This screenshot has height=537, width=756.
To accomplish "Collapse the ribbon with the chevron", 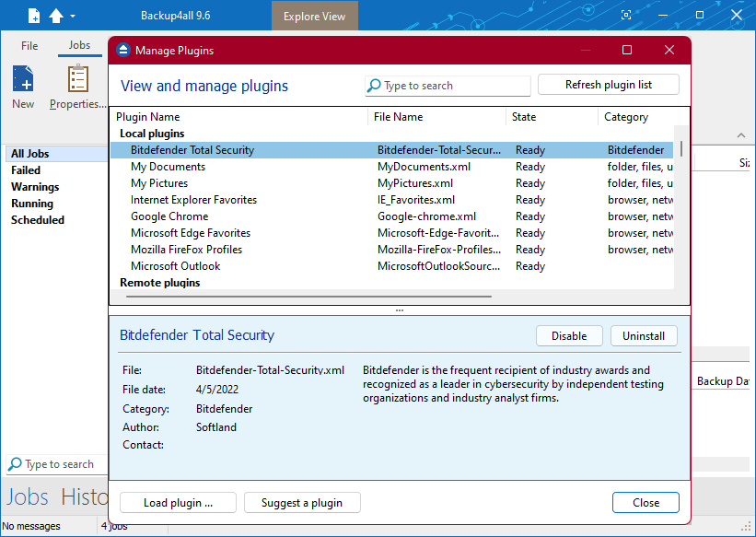I will (741, 135).
